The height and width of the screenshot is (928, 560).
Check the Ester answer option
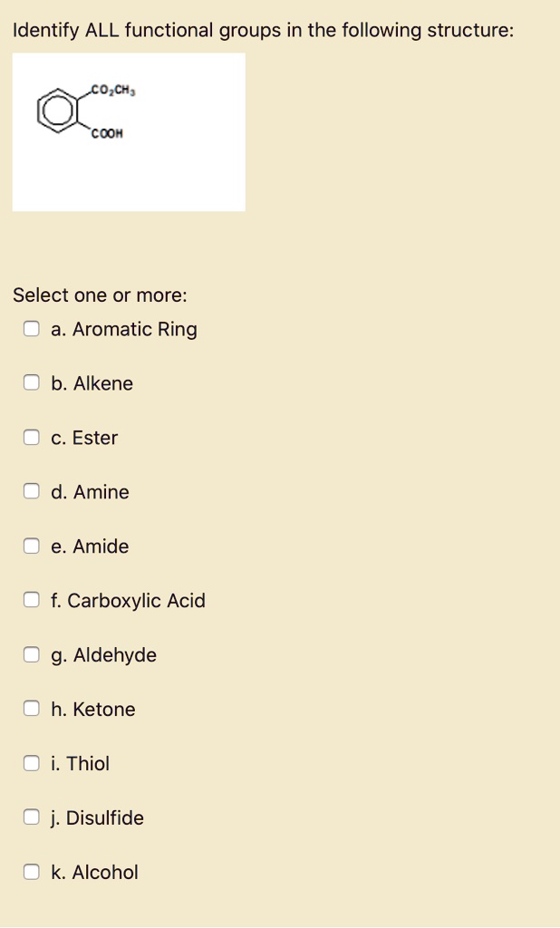[32, 437]
